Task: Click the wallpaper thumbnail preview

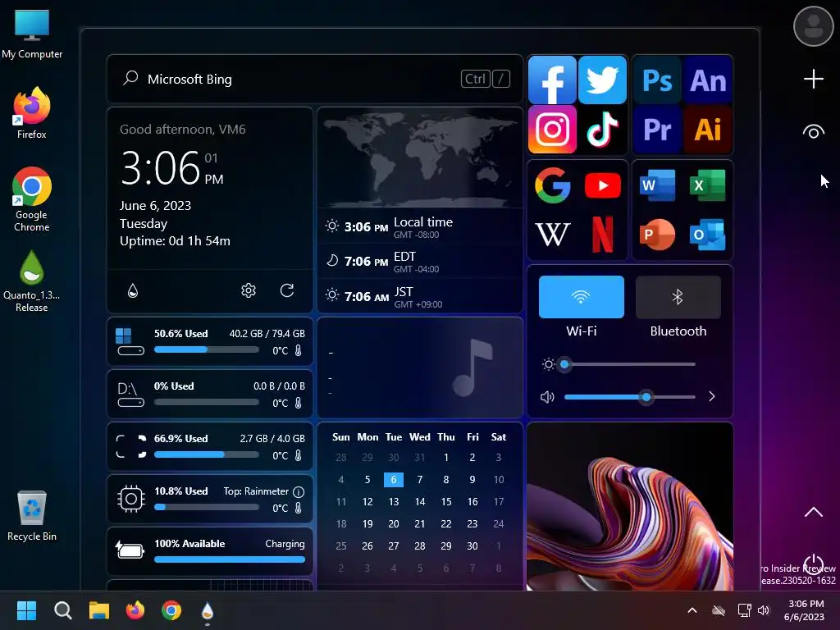Action: tap(629, 506)
